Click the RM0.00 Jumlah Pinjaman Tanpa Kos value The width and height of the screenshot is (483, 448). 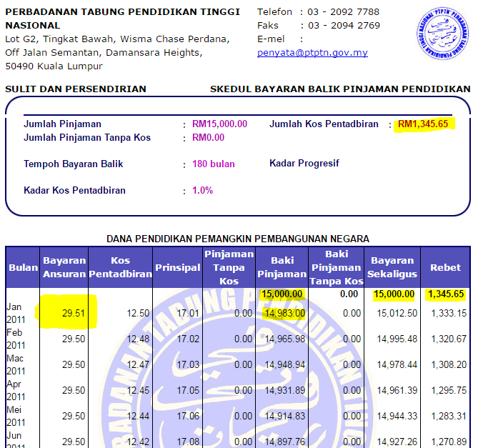(x=208, y=137)
